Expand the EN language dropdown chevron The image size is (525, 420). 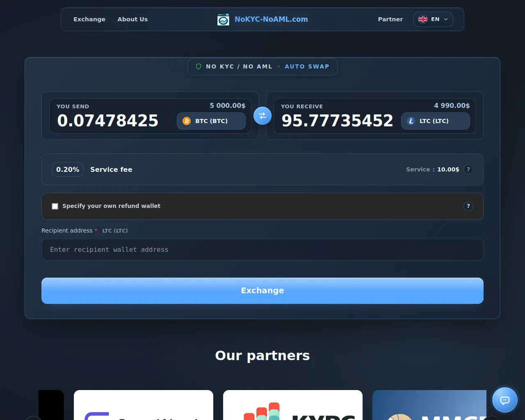pos(446,19)
